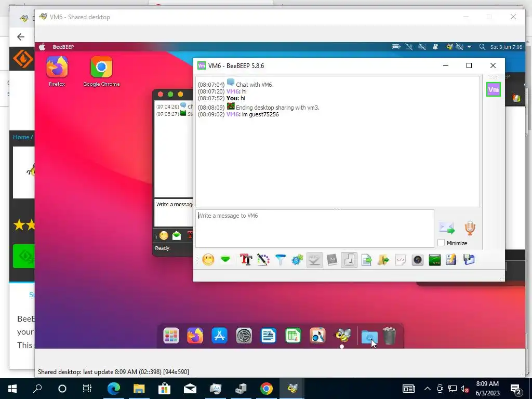The height and width of the screenshot is (399, 532).
Task: Toggle ABC spell checking in chat toolbar
Action: pyautogui.click(x=314, y=260)
